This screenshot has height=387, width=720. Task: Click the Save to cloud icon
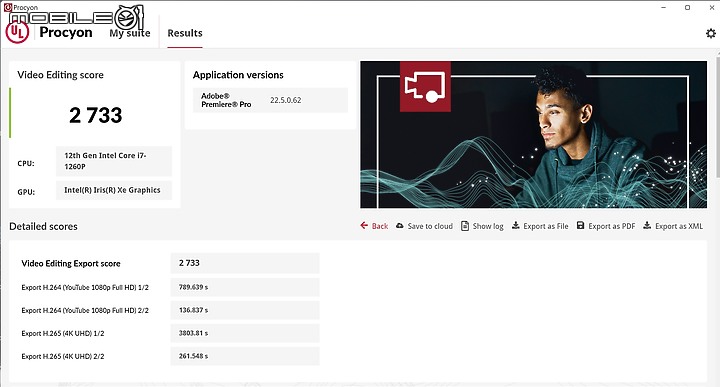(x=399, y=226)
